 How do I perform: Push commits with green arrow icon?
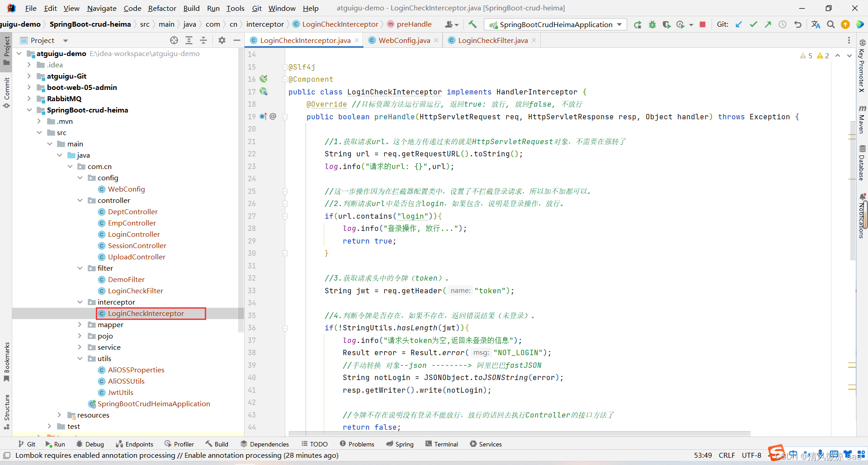click(x=768, y=24)
